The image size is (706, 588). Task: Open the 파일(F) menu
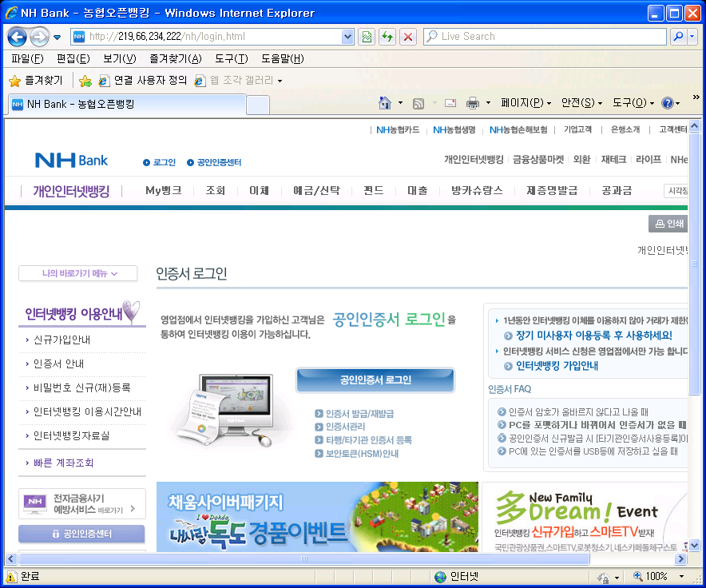[27, 58]
